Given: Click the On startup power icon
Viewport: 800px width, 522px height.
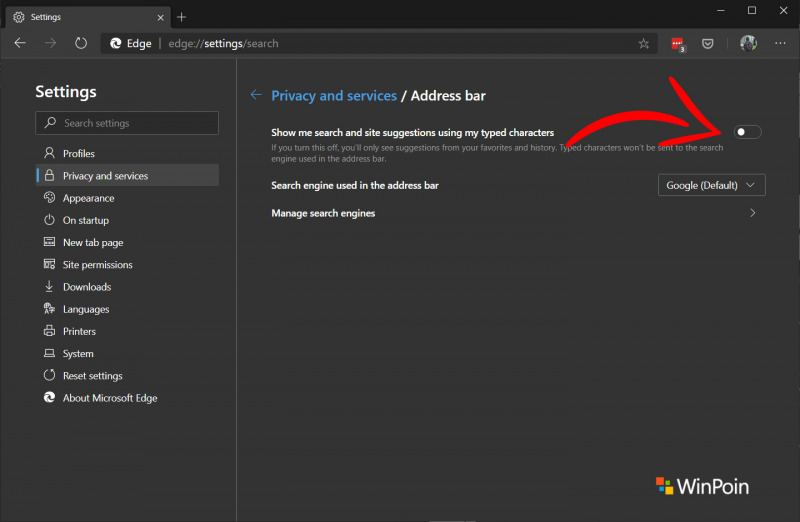Looking at the screenshot, I should coord(49,219).
